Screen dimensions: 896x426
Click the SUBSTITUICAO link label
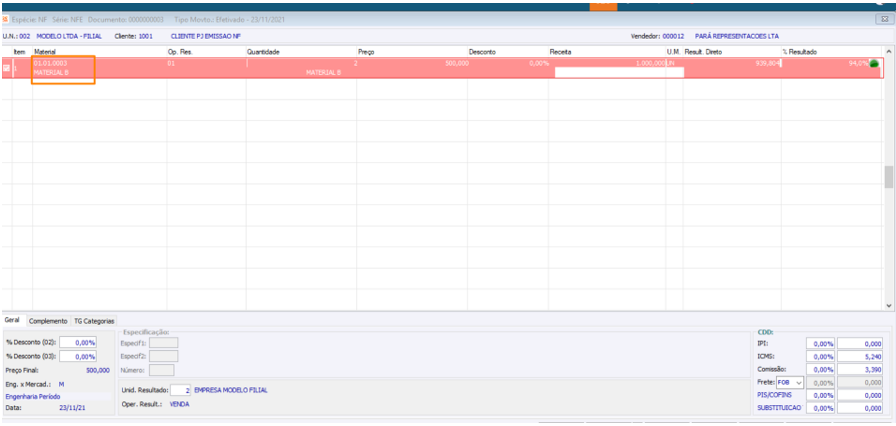pyautogui.click(x=780, y=408)
